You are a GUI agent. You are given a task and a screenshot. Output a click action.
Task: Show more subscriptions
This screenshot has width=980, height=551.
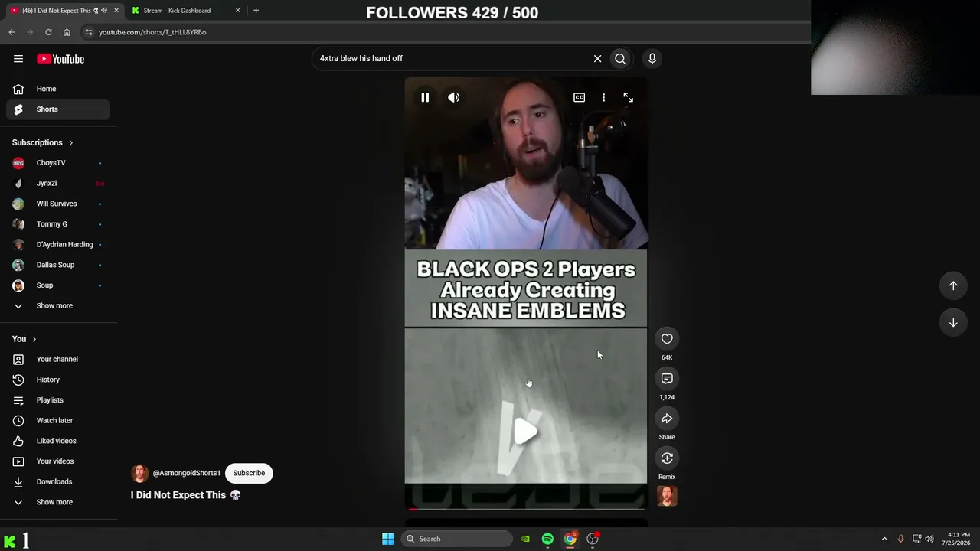pos(58,305)
